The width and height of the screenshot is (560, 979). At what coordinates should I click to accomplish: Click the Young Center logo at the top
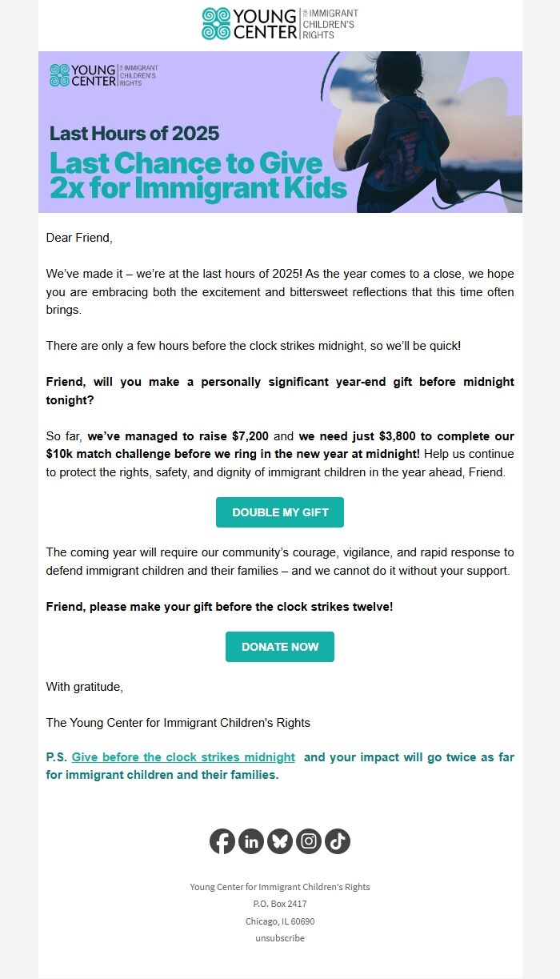tap(279, 22)
